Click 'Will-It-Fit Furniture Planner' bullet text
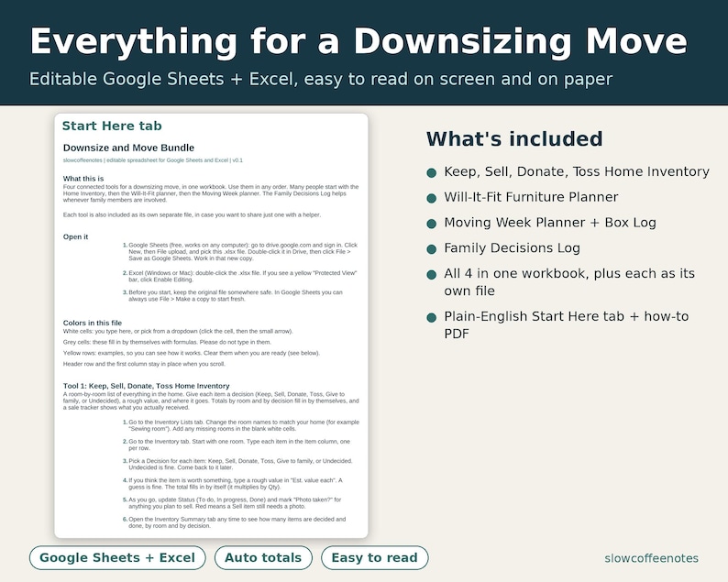This screenshot has width=728, height=582. click(x=531, y=197)
